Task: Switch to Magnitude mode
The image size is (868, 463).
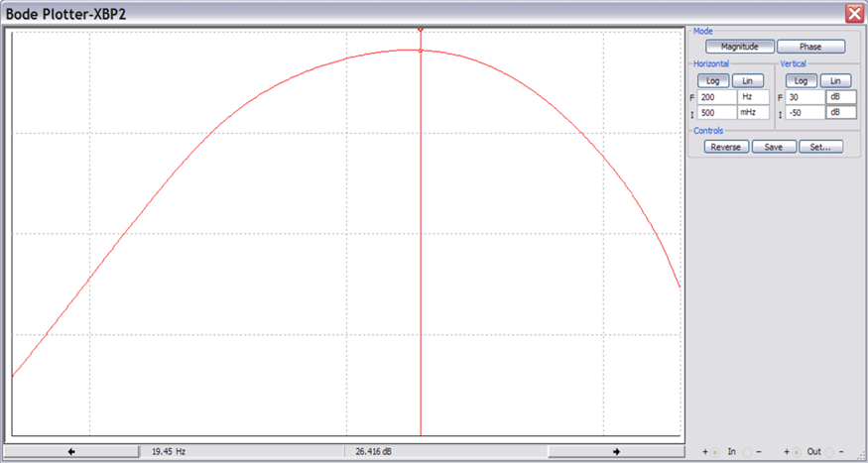Action: (x=739, y=47)
